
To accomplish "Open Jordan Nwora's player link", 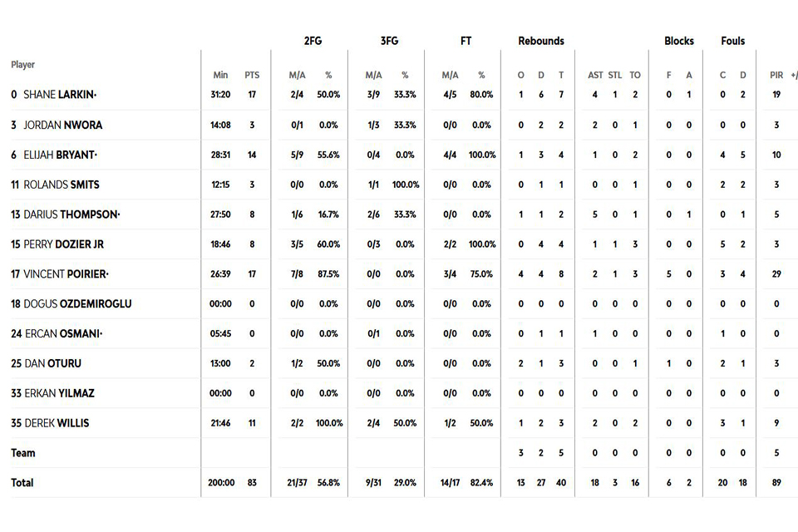I will [x=62, y=125].
